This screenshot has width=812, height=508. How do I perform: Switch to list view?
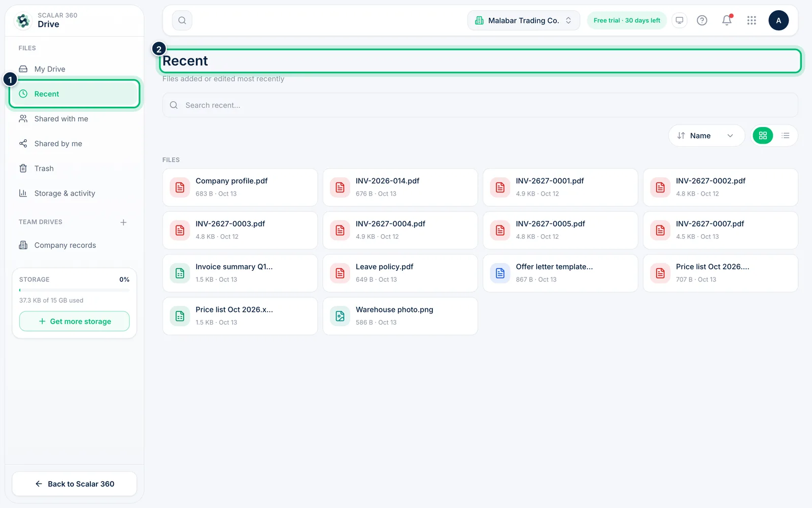(786, 136)
